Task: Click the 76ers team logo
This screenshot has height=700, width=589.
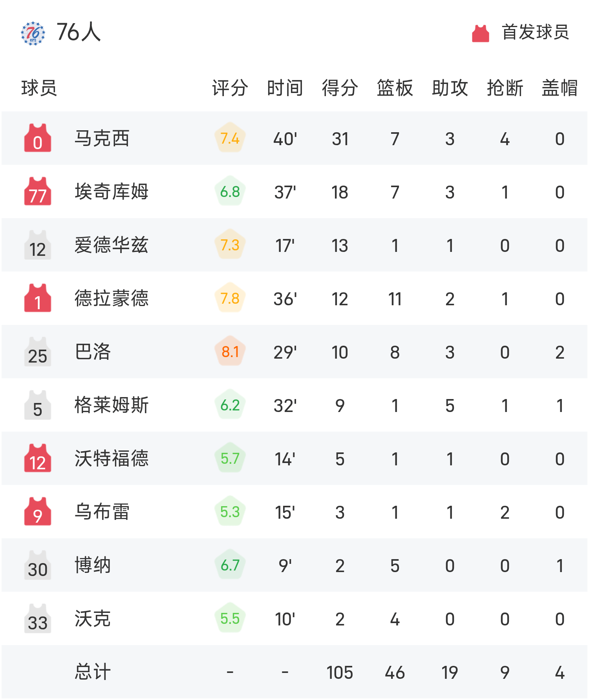Action: (33, 33)
